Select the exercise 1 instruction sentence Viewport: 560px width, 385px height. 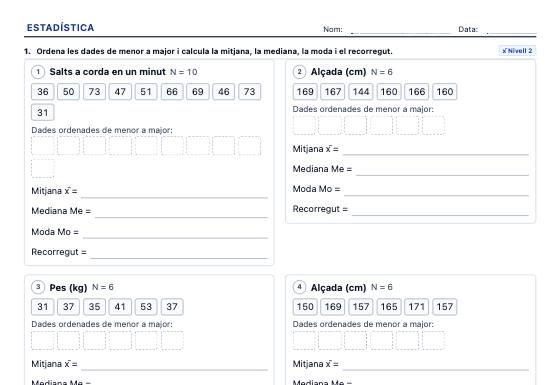coord(214,51)
